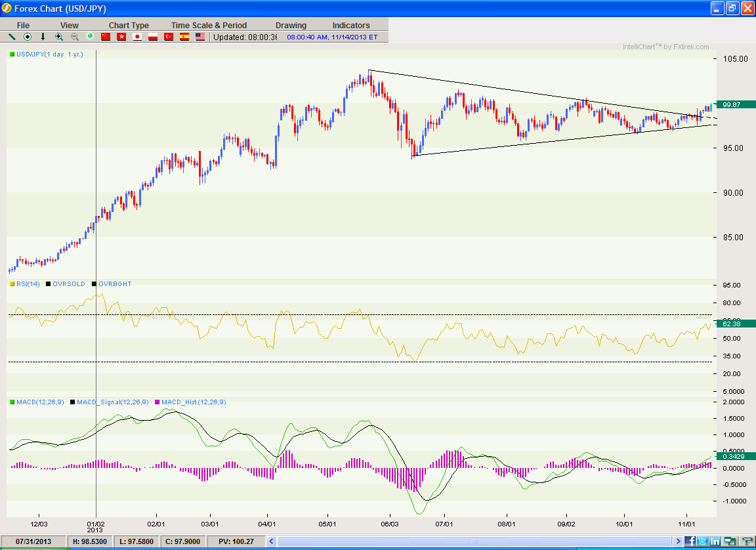Select the trend line drawing tool

click(12, 37)
